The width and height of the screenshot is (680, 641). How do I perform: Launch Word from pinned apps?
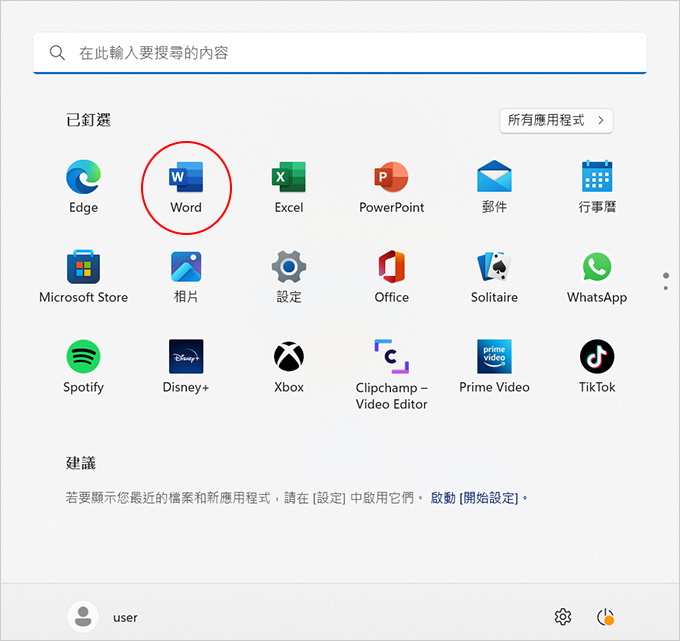click(x=186, y=186)
